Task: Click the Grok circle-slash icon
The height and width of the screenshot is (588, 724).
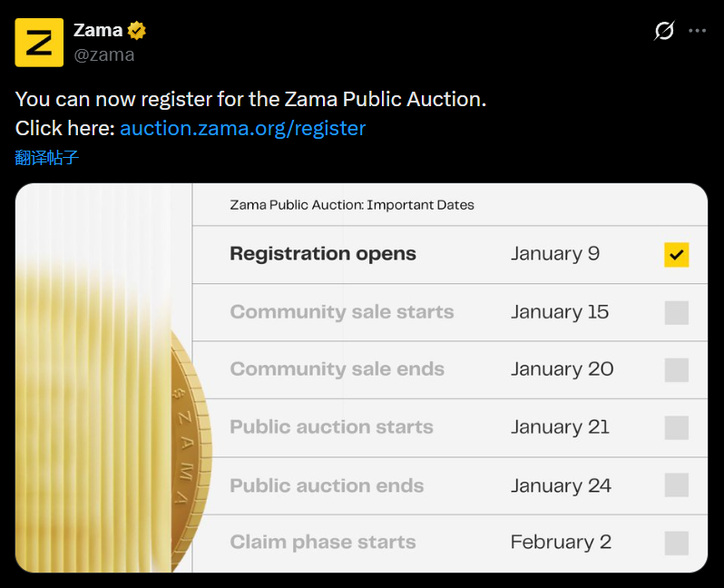Action: [x=664, y=31]
